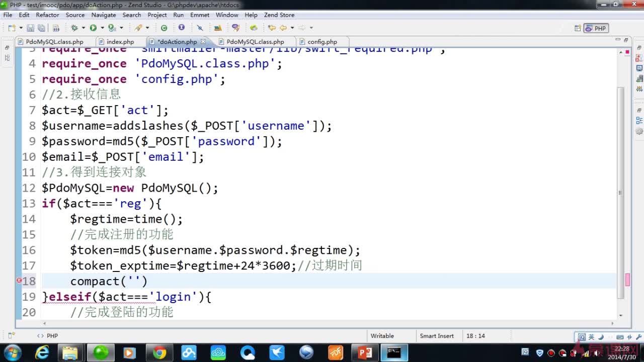
Task: Minimize the editor area
Action: click(618, 39)
